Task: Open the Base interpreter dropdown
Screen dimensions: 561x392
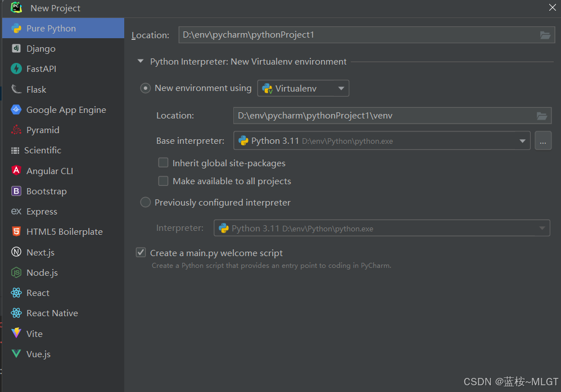Action: pos(382,141)
